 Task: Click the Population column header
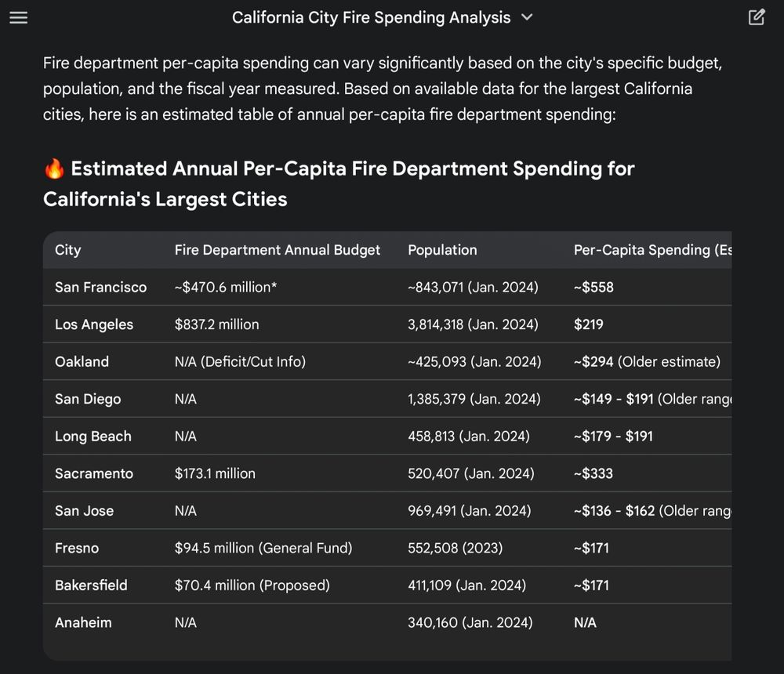coord(442,250)
